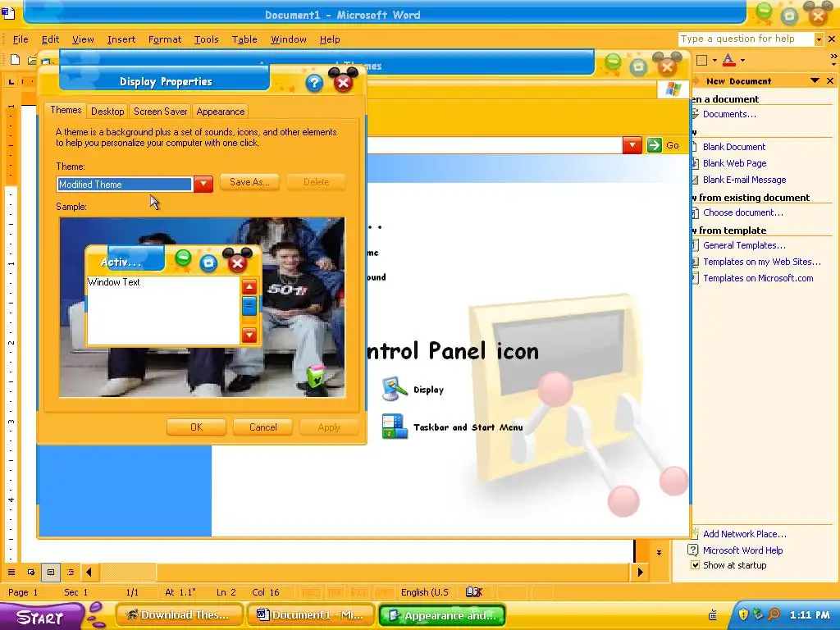Open the help question box dropdown
The height and width of the screenshot is (630, 840).
(819, 39)
